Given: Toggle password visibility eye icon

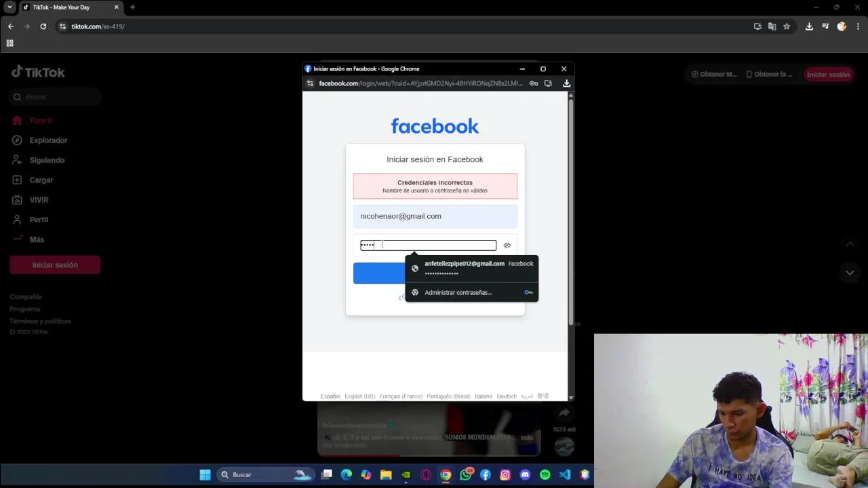Looking at the screenshot, I should [507, 245].
